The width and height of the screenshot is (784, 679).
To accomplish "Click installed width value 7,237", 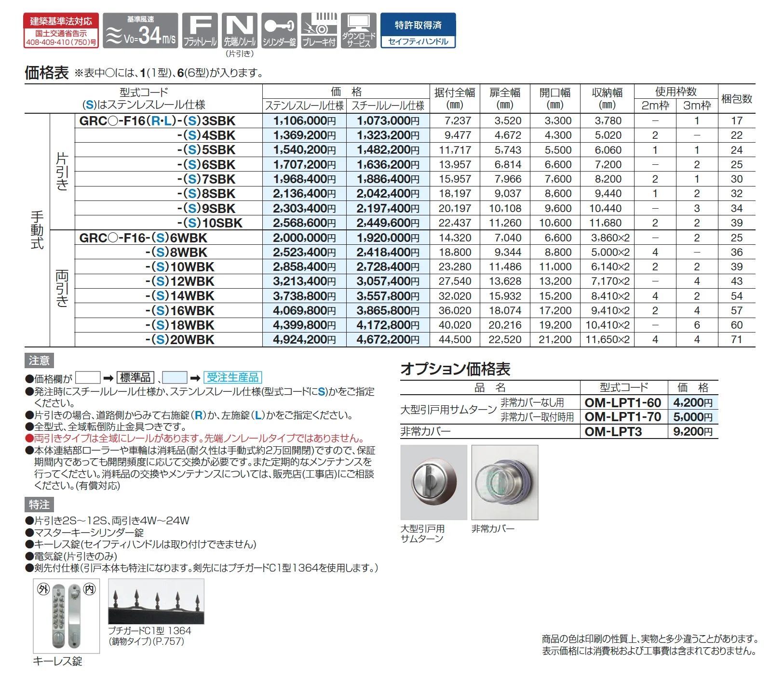I will click(458, 121).
